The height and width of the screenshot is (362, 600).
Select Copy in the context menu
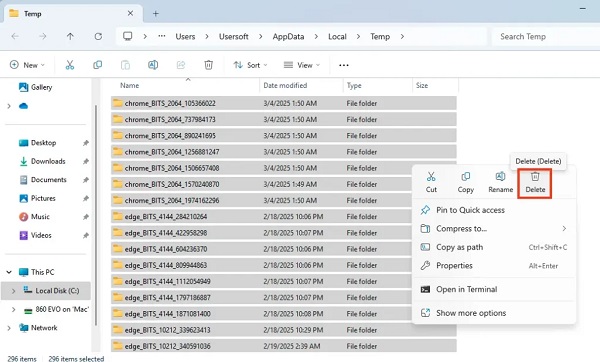466,183
